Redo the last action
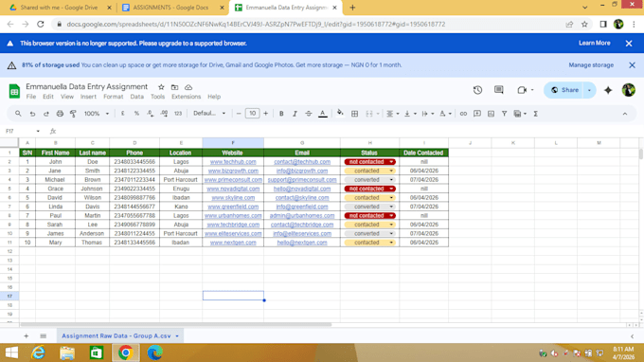644x362 pixels. click(x=46, y=114)
